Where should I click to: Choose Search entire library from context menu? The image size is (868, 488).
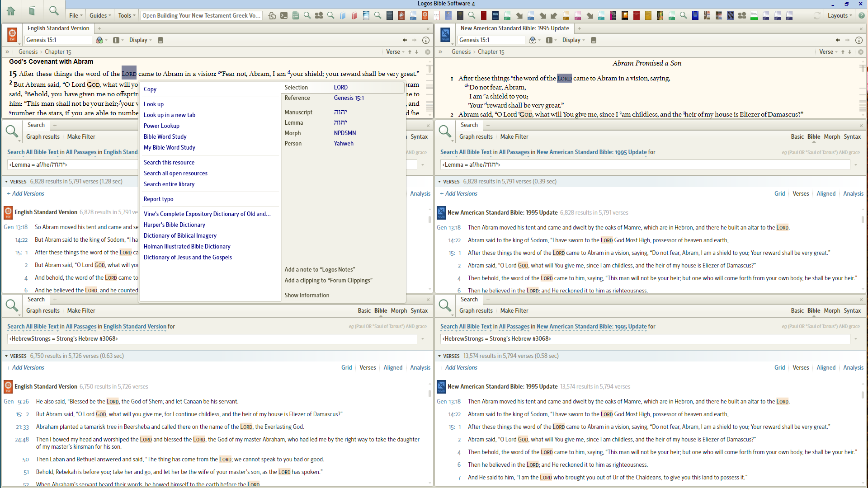coord(169,184)
